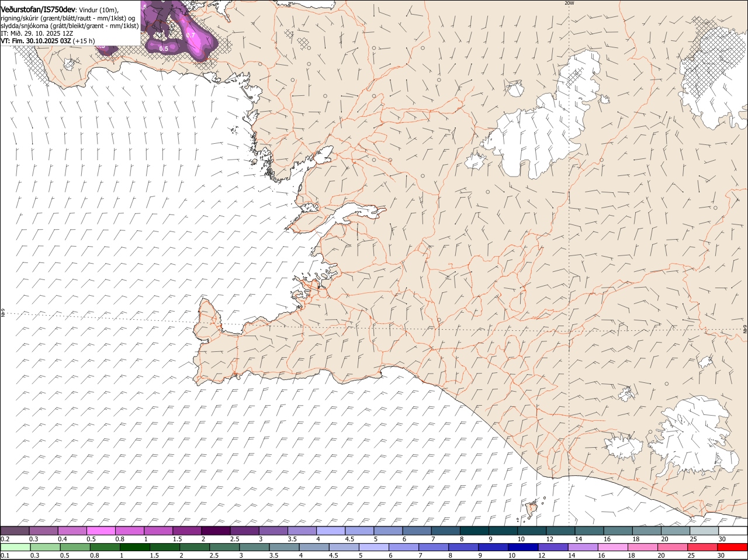Select the 'IT: Mið. 29. 10. 2025 12Z' line
The height and width of the screenshot is (560, 748).
37,33
